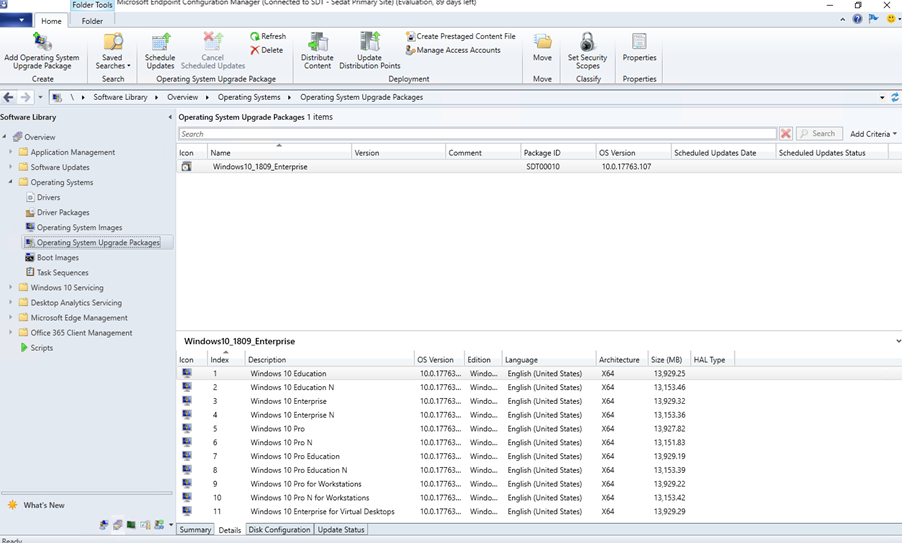Viewport: 902px width, 543px height.
Task: Collapse the Operating Systems folder
Action: 10,182
